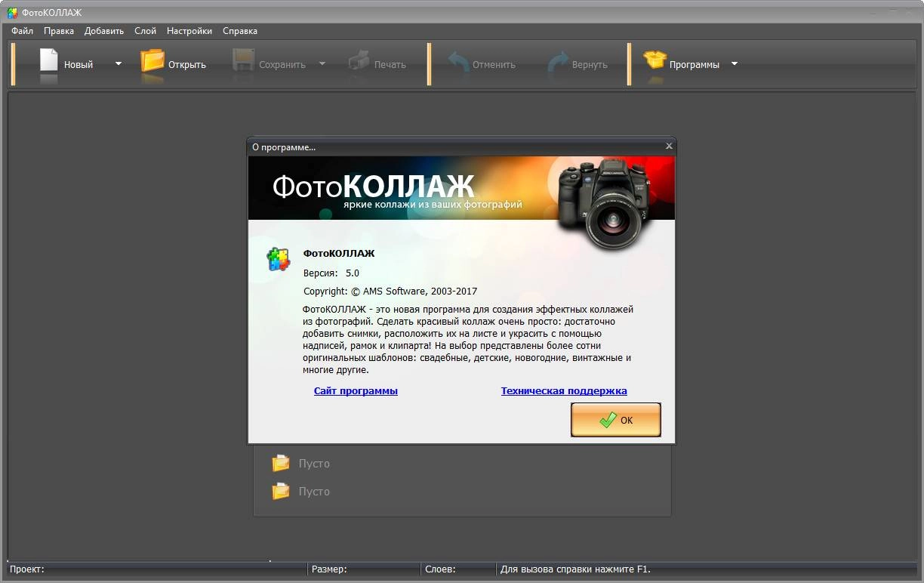
Task: Open the Справка menu
Action: coord(240,31)
